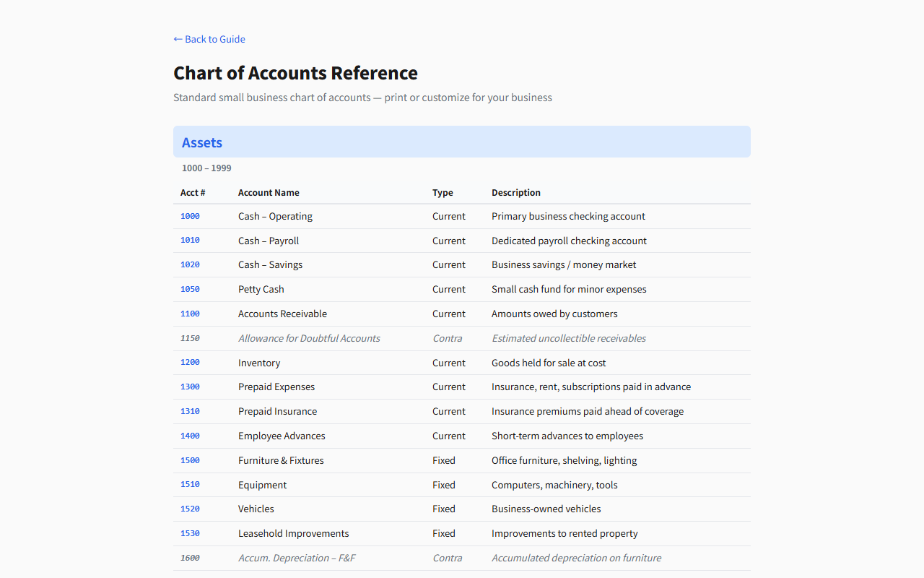Open account number 1500
The width and height of the screenshot is (924, 578).
pos(190,460)
